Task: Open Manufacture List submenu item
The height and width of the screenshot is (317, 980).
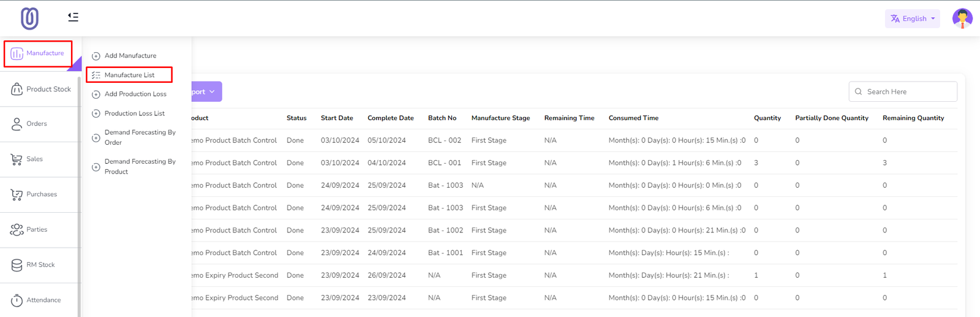Action: tap(129, 75)
